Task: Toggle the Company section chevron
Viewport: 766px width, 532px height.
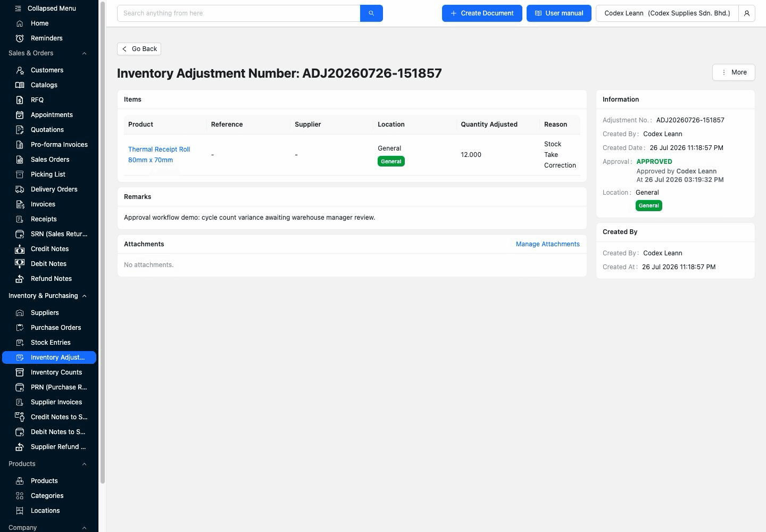Action: click(x=84, y=528)
